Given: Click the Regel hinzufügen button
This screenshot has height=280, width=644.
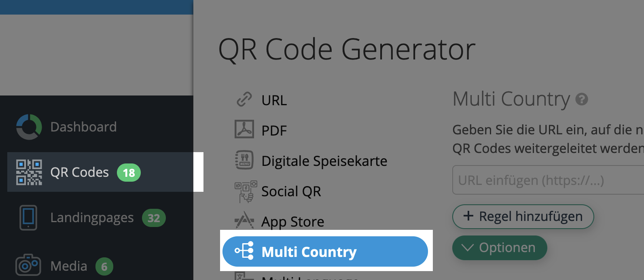Looking at the screenshot, I should point(523,216).
